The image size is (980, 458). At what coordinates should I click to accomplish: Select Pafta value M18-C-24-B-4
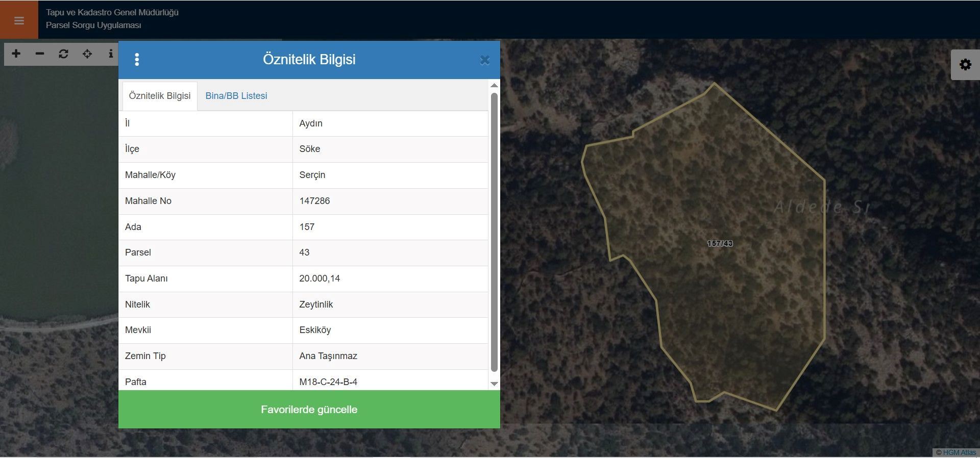coord(390,380)
